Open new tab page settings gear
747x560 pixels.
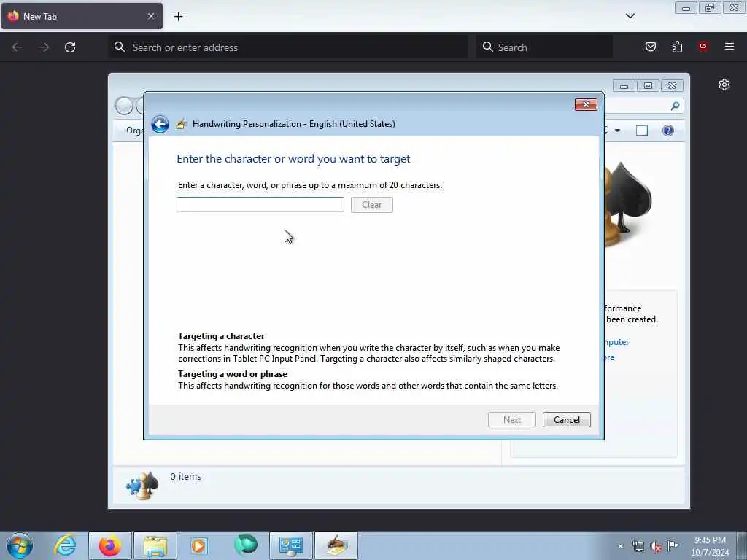pos(724,85)
